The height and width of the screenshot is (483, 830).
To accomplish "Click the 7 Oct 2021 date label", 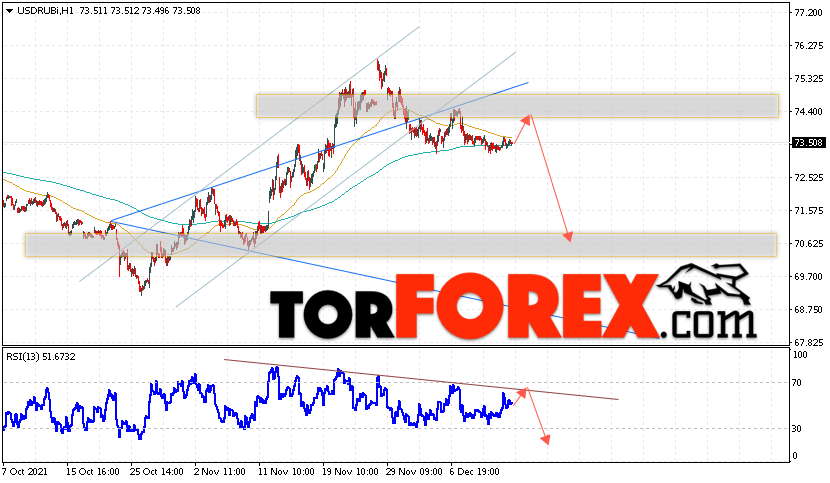I will click(25, 471).
